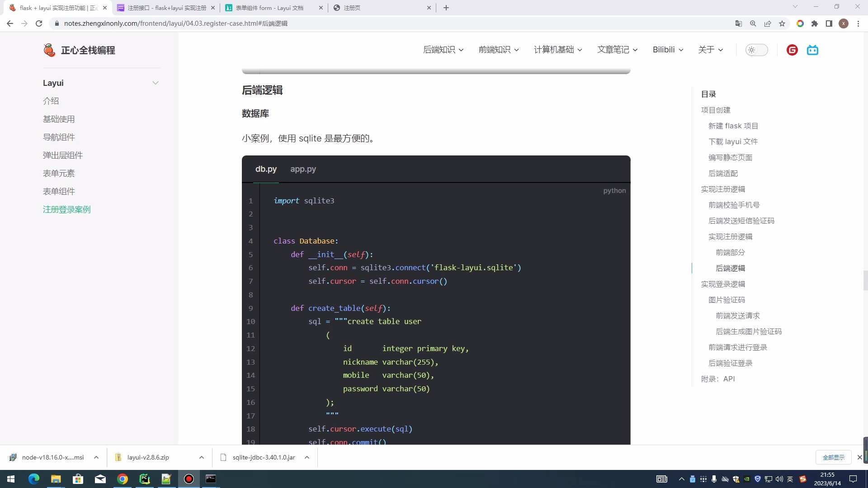Bookmark this page with star icon
The width and height of the screenshot is (868, 488).
(x=782, y=23)
